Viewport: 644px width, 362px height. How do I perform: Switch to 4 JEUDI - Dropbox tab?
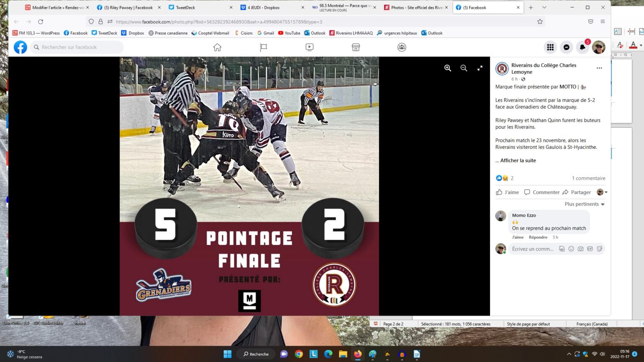click(x=263, y=8)
